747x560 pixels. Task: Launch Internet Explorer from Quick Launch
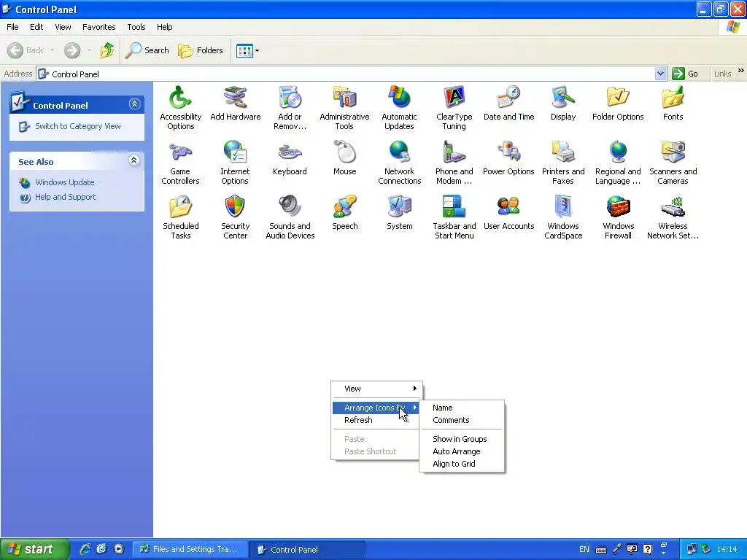coord(85,549)
